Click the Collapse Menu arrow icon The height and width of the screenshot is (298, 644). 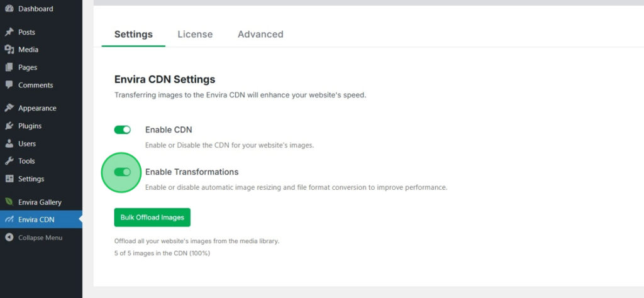click(9, 238)
